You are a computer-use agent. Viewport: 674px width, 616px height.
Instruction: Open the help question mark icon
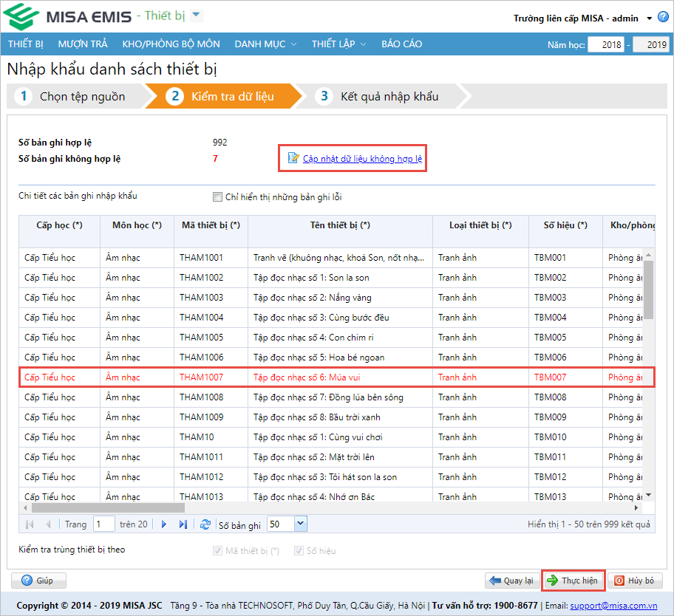pyautogui.click(x=663, y=17)
